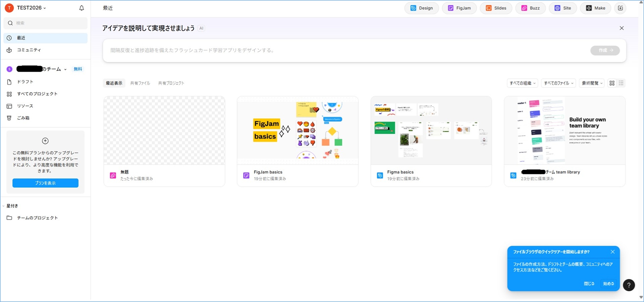This screenshot has width=644, height=302.
Task: Click 閉じる in the tour popup
Action: pyautogui.click(x=589, y=284)
